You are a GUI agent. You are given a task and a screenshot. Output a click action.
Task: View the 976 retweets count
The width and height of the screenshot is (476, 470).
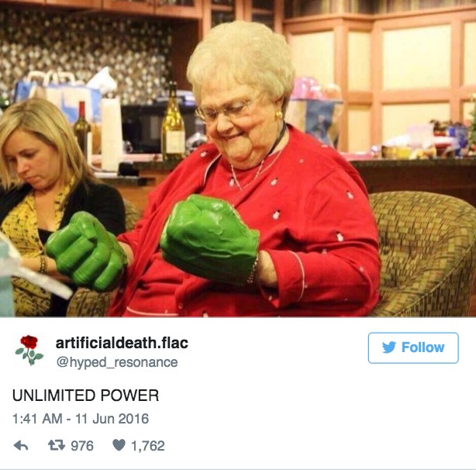(82, 446)
